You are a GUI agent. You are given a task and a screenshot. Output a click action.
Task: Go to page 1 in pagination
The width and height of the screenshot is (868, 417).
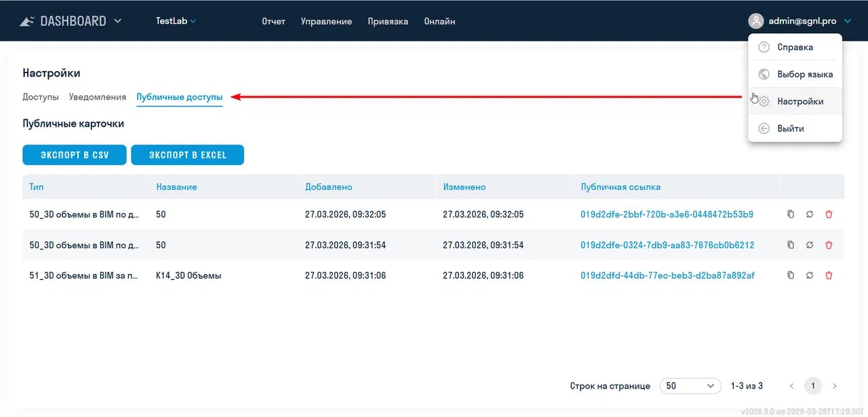pyautogui.click(x=812, y=386)
